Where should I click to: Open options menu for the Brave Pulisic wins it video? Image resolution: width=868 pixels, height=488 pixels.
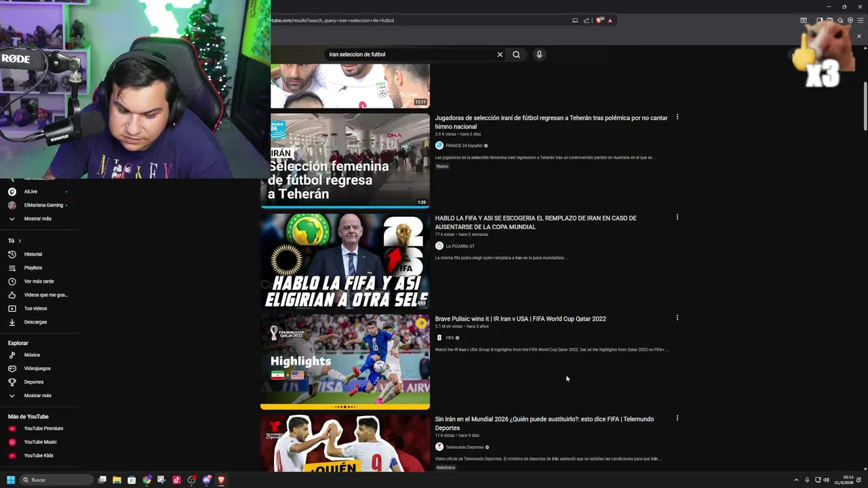tap(677, 318)
